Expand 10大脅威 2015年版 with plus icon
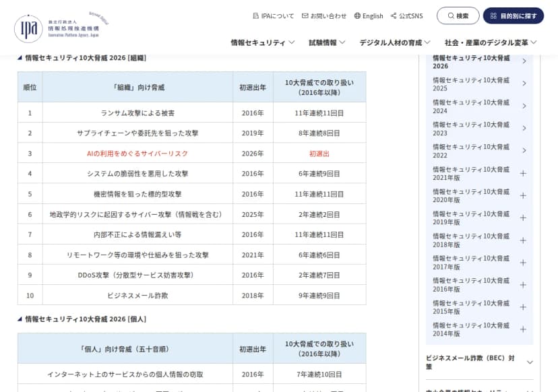 523,307
